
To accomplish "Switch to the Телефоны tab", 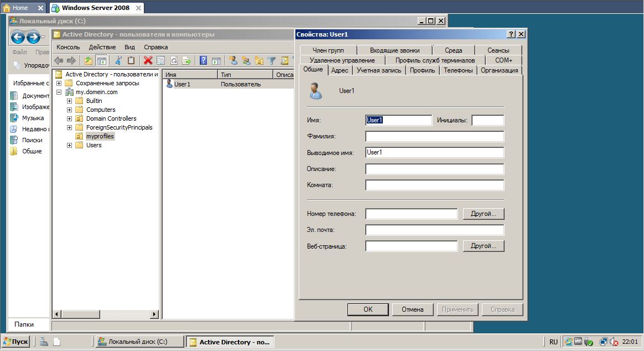I will [x=458, y=70].
